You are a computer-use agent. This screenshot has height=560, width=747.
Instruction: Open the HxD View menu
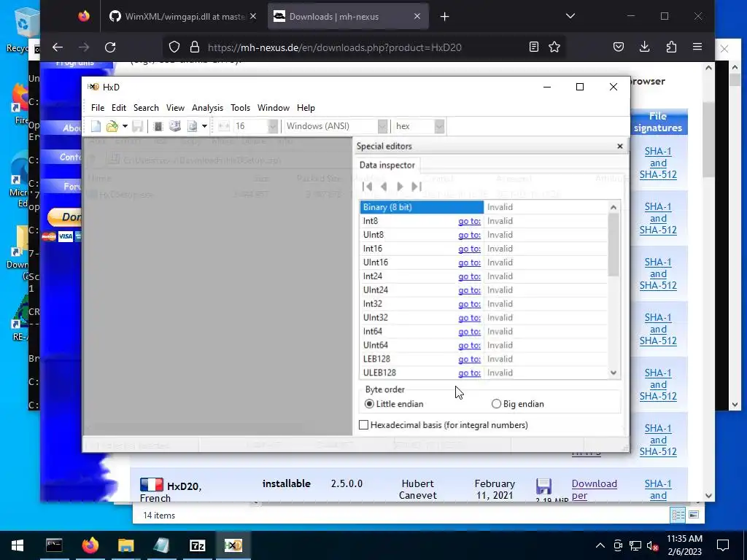[x=175, y=108]
